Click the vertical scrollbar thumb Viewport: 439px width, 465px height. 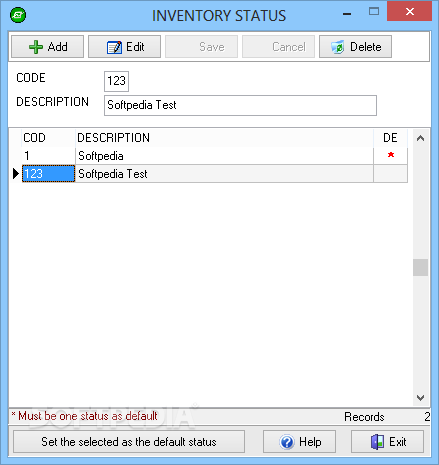click(420, 267)
